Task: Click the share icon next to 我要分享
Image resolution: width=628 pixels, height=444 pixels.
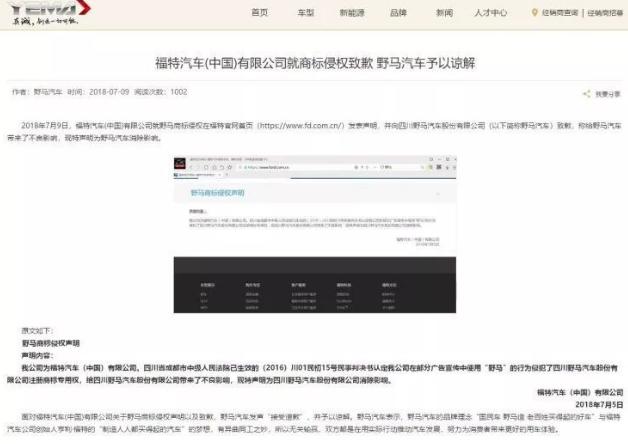Action: click(x=586, y=94)
